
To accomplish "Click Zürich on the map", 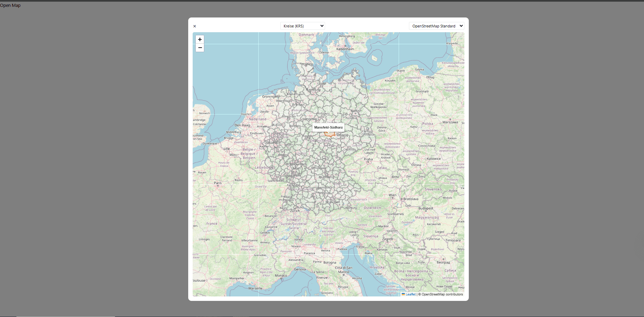I will 295,211.
